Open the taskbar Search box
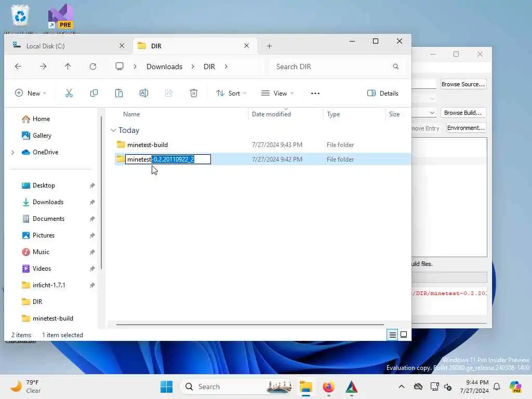This screenshot has width=532, height=399. tap(237, 387)
